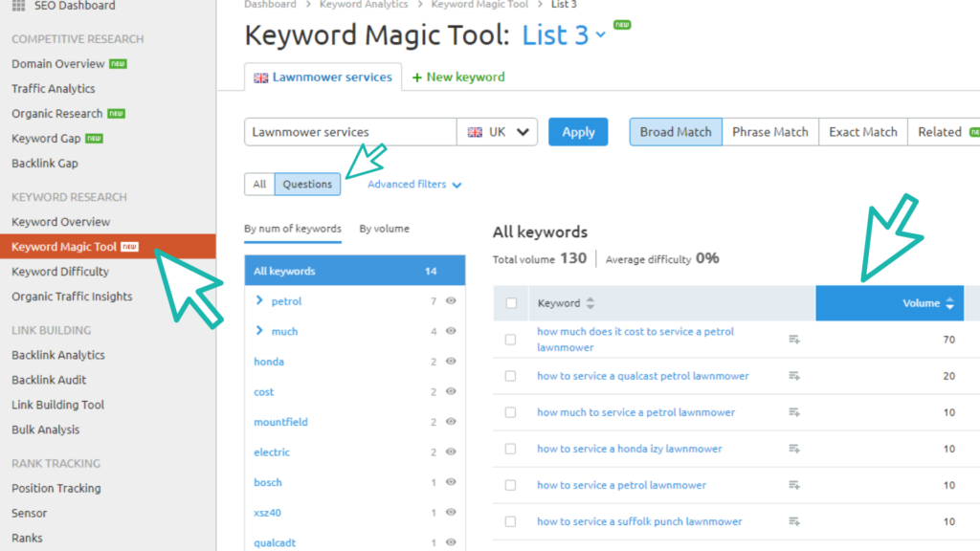Image resolution: width=980 pixels, height=551 pixels.
Task: Switch to Phrase Match
Action: click(x=770, y=132)
